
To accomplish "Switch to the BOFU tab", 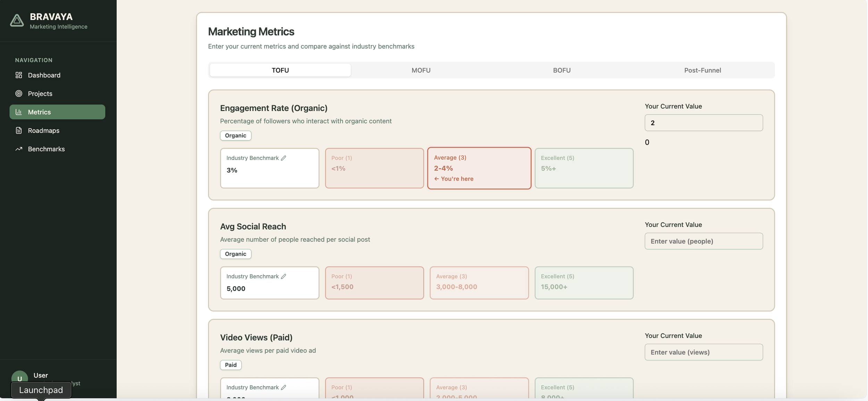I will click(561, 70).
